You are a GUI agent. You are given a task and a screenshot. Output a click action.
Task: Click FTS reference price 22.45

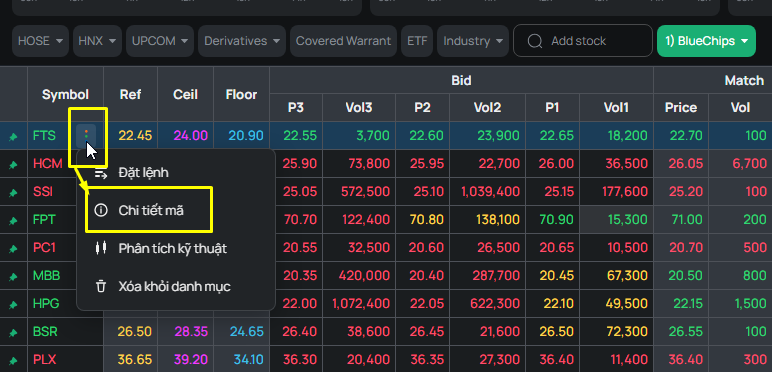tap(135, 135)
